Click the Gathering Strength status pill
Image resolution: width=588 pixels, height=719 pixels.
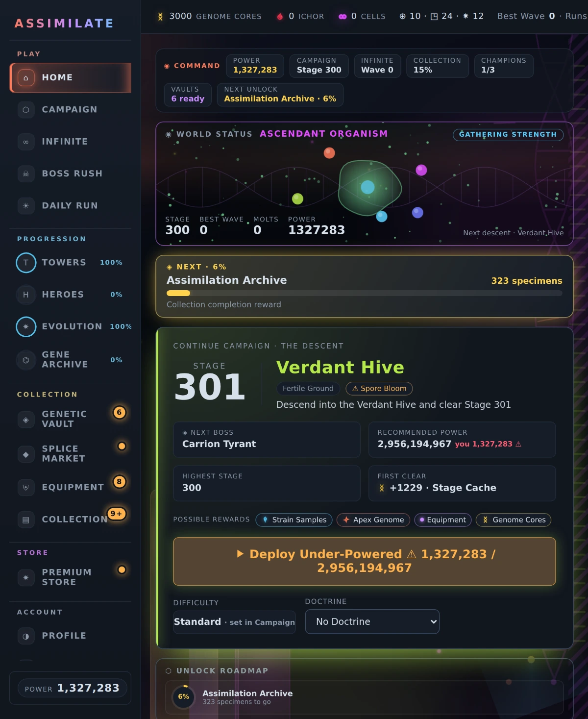point(508,134)
